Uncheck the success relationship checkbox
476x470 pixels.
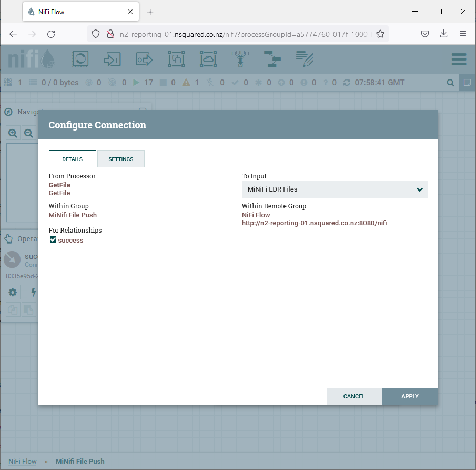(x=53, y=239)
